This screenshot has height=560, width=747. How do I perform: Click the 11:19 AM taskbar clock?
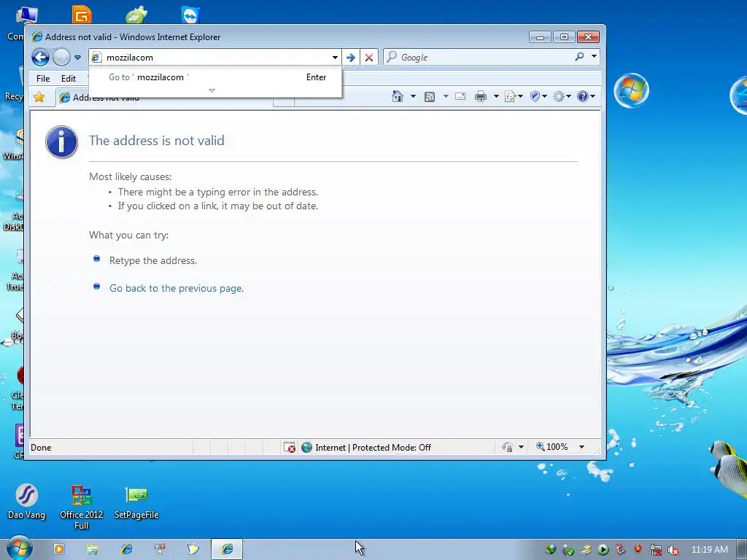point(709,550)
